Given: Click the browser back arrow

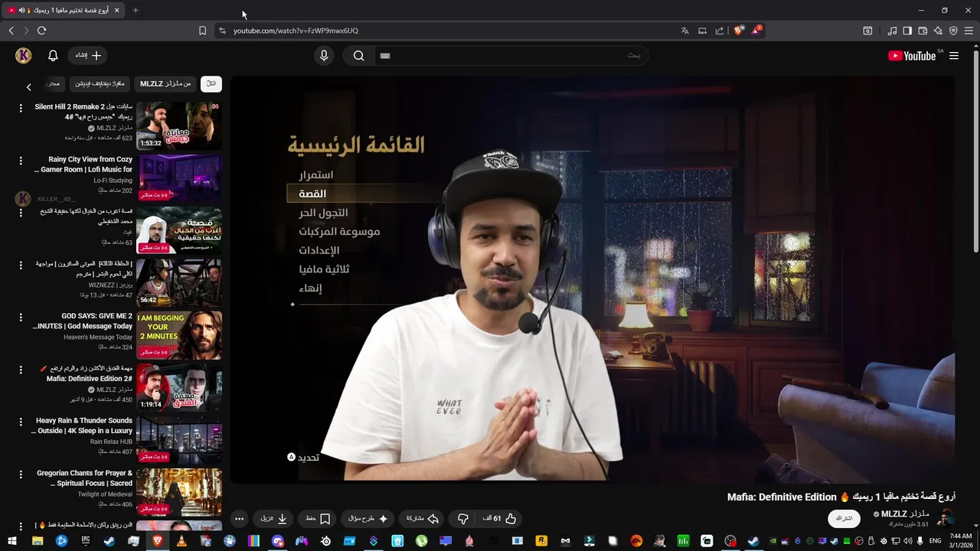Looking at the screenshot, I should (x=11, y=31).
